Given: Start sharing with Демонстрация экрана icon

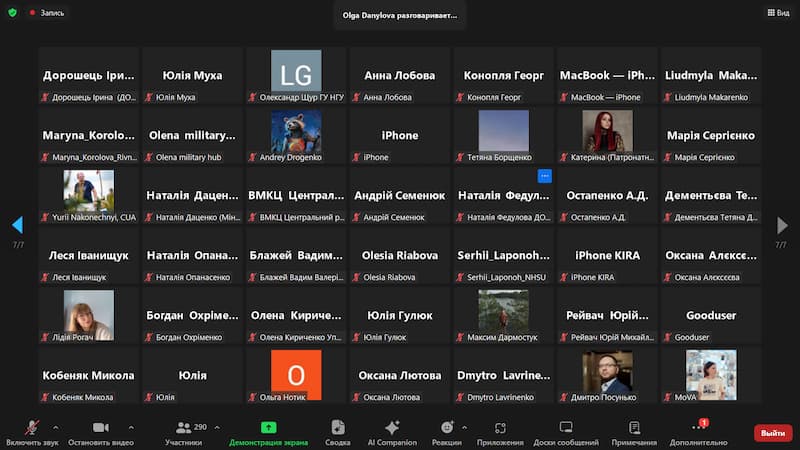Looking at the screenshot, I should [x=268, y=428].
